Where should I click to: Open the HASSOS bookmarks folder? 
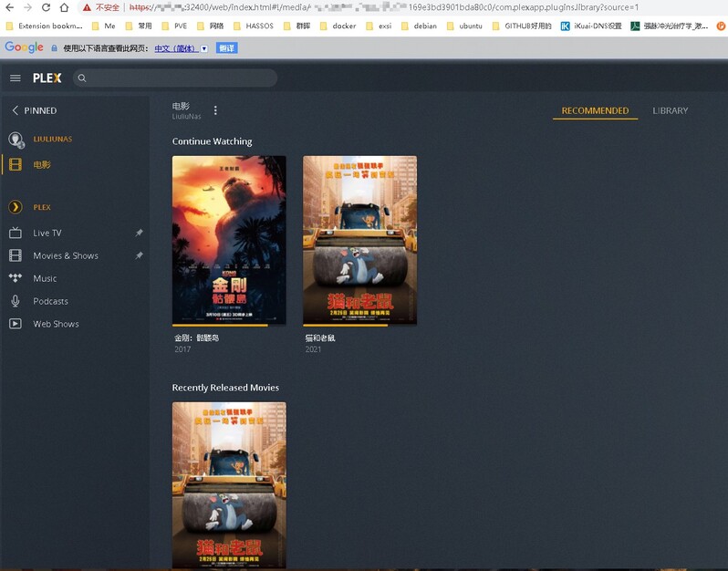(254, 26)
